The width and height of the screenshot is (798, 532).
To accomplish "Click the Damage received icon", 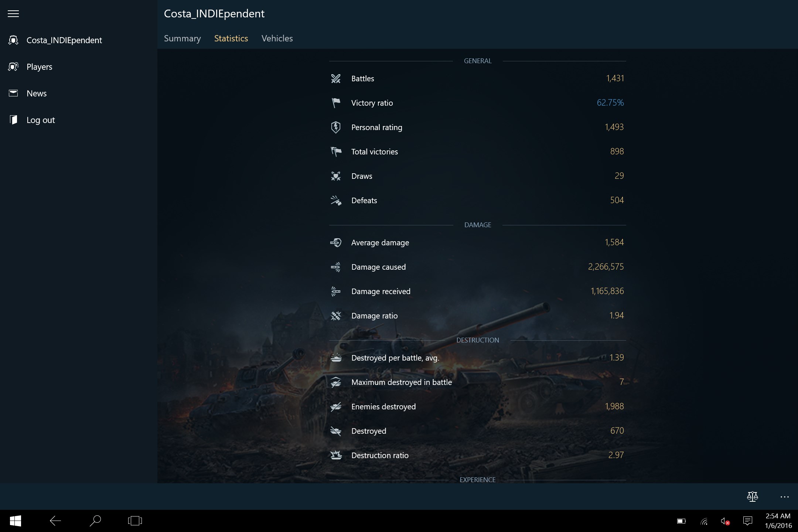I will [336, 291].
